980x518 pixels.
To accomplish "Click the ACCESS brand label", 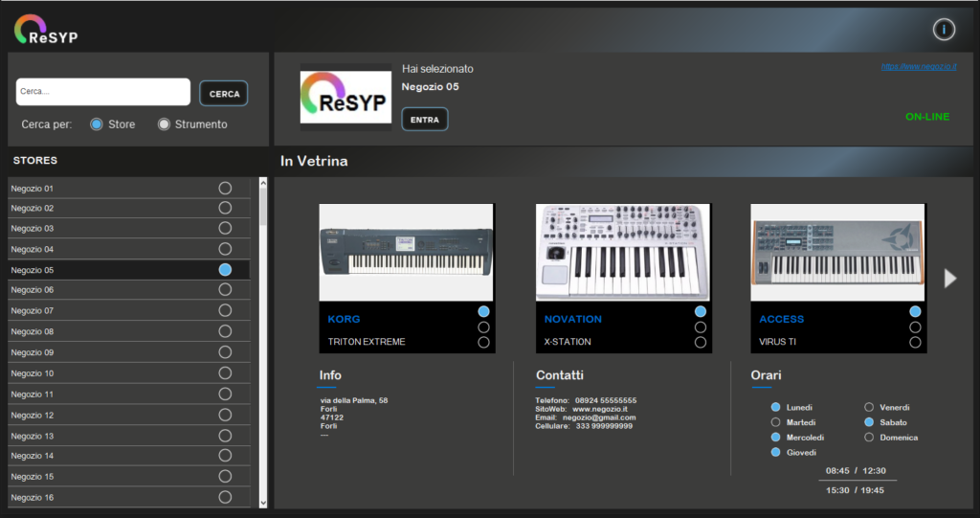I will click(781, 319).
